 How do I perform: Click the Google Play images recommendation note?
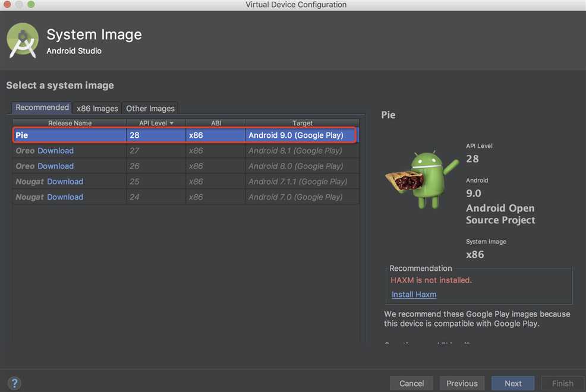pyautogui.click(x=477, y=319)
